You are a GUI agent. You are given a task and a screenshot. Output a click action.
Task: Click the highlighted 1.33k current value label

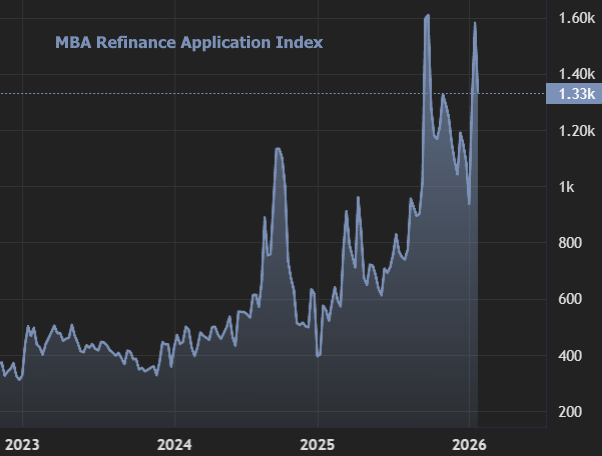coord(574,94)
